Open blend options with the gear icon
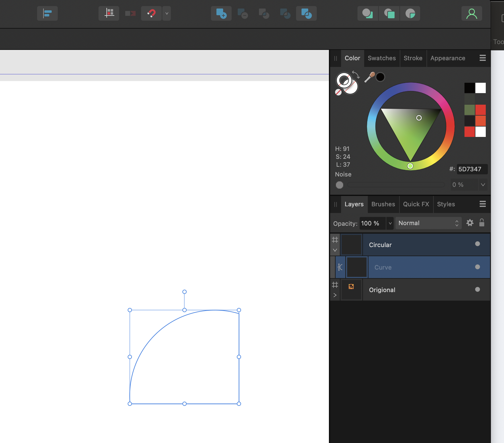Viewport: 504px width, 443px height. (x=470, y=223)
